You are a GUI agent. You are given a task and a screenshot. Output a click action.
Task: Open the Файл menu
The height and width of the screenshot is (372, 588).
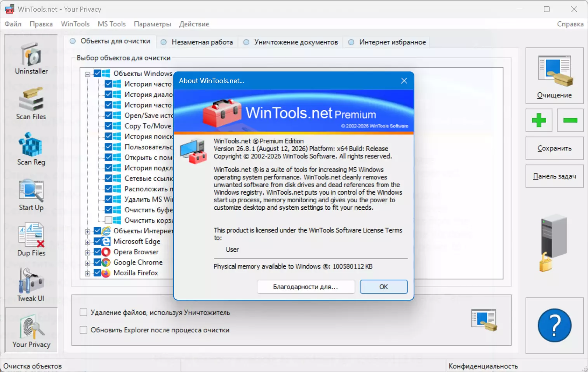pos(13,24)
